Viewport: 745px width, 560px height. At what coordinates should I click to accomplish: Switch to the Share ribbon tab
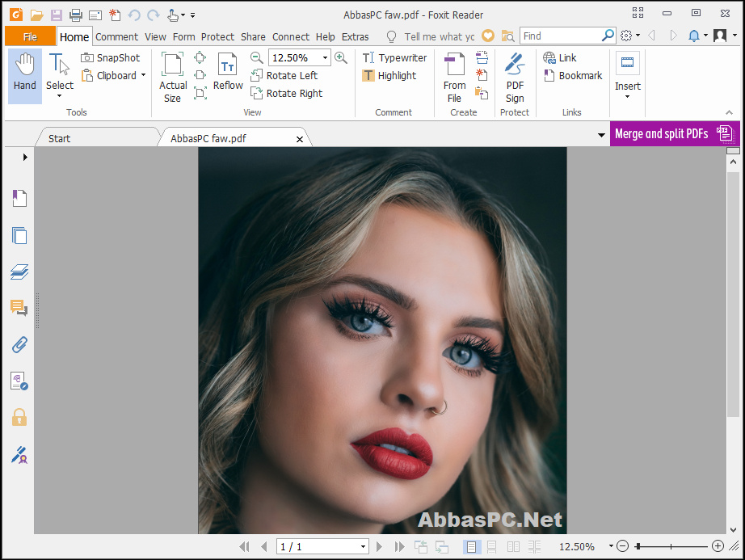coord(253,36)
